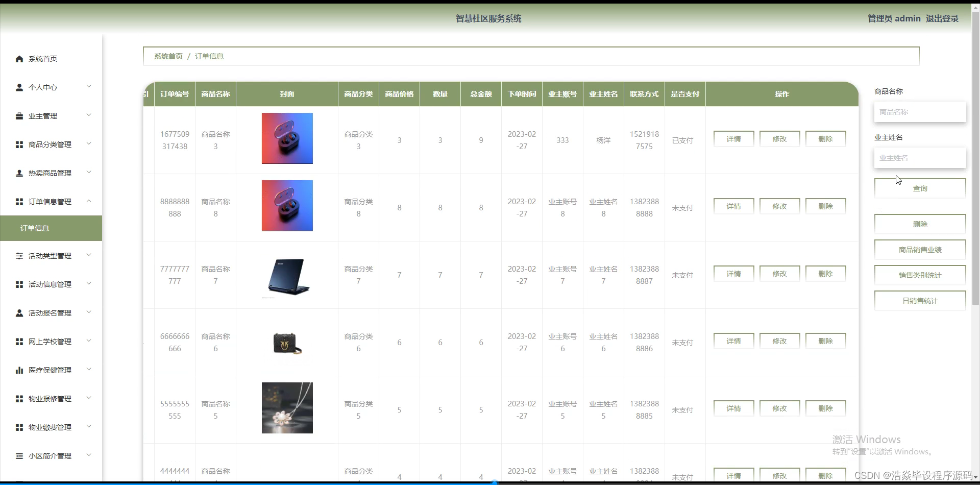Screen dimensions: 980x485
Task: View 详情 for order 8888888888
Action: point(733,206)
